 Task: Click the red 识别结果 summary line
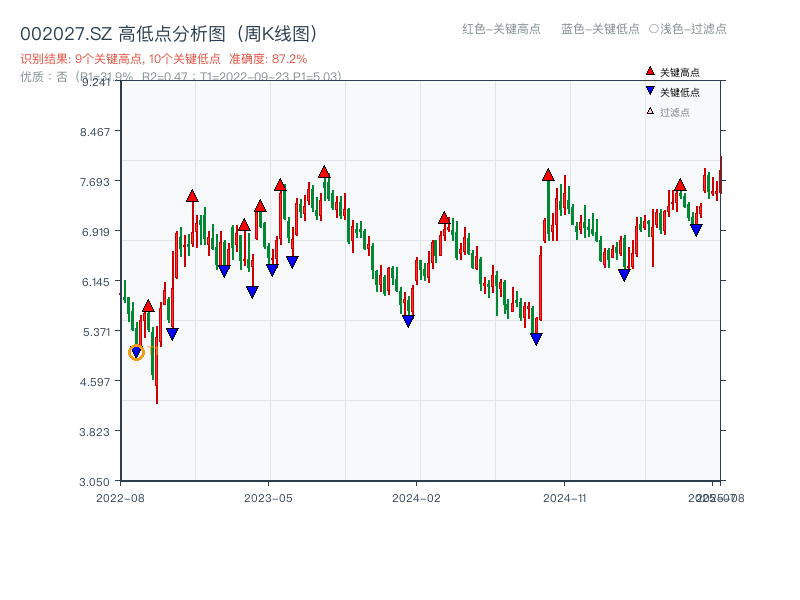[x=163, y=59]
